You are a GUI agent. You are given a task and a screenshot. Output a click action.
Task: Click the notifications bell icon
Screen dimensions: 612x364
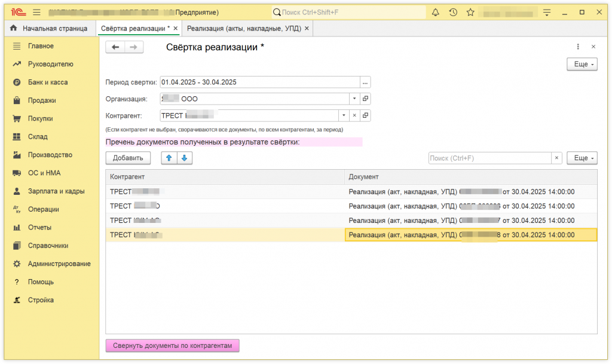point(435,12)
